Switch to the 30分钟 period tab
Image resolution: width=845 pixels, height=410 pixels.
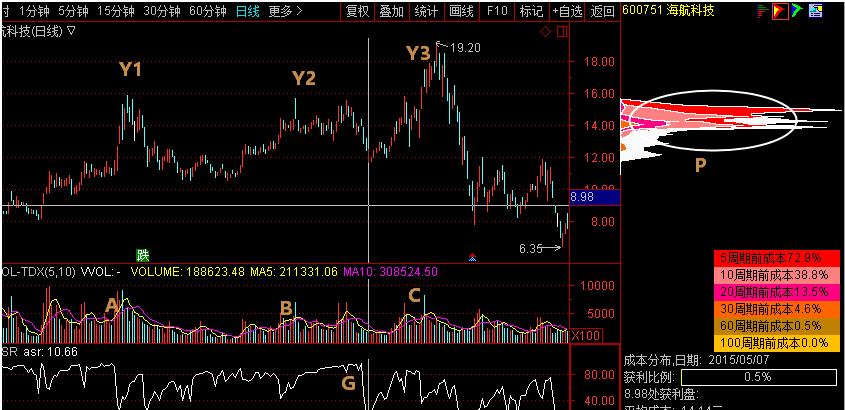coord(162,11)
